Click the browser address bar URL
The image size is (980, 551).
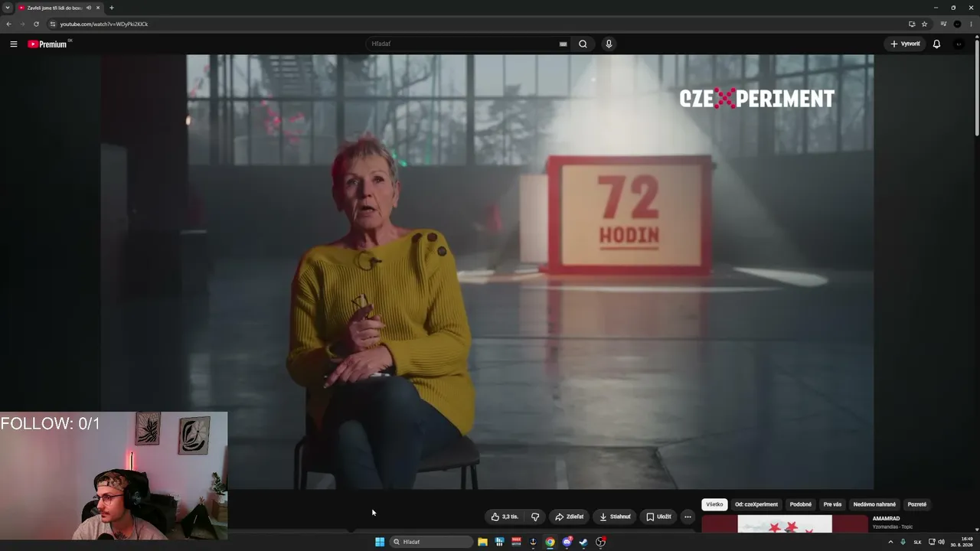tap(104, 24)
